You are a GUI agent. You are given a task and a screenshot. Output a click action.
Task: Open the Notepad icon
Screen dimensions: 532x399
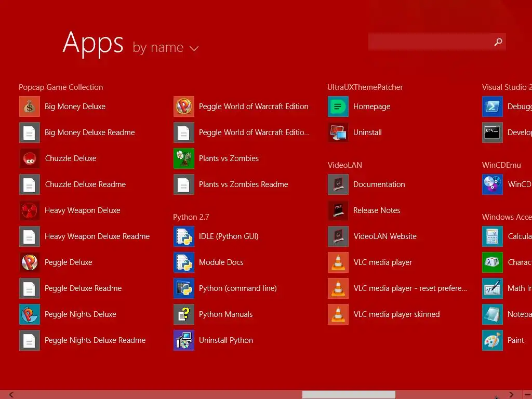[493, 314]
